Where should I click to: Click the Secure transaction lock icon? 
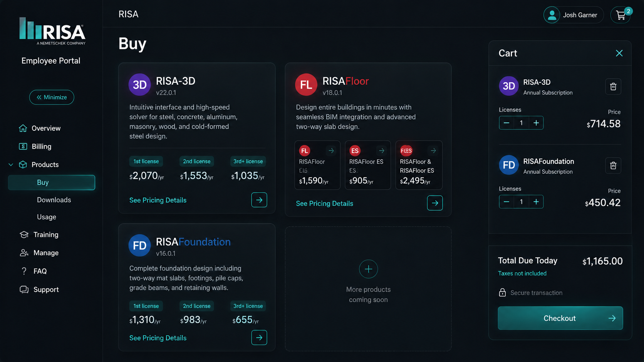click(502, 293)
